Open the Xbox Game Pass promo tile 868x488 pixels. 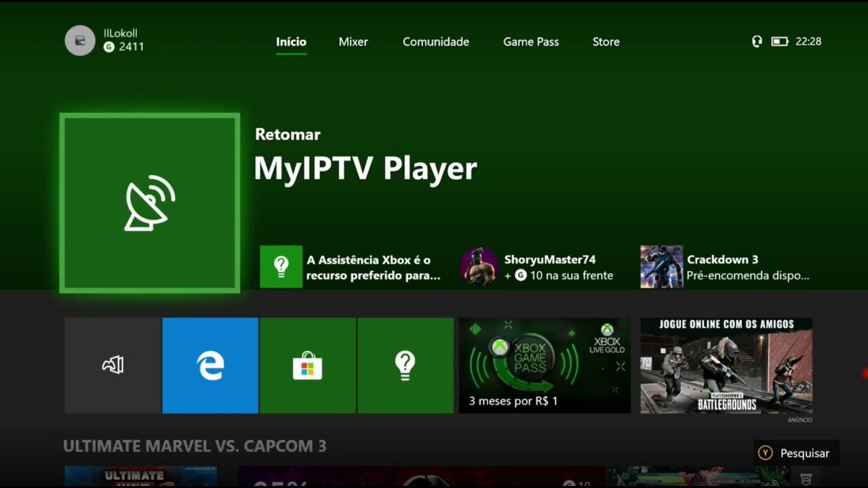click(x=545, y=365)
